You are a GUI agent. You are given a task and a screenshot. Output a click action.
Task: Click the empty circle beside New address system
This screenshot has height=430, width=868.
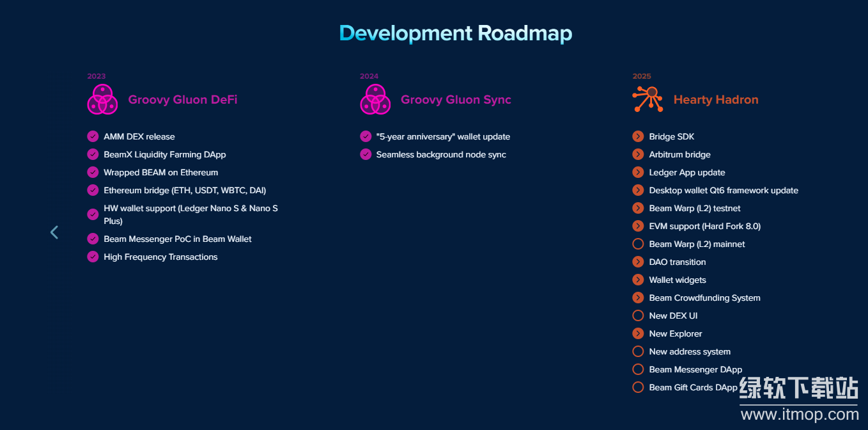[638, 351]
